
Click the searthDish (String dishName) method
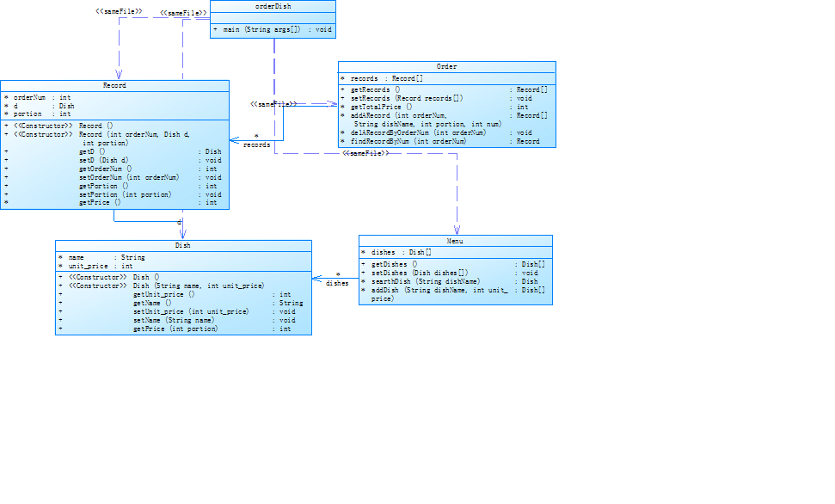[x=453, y=281]
